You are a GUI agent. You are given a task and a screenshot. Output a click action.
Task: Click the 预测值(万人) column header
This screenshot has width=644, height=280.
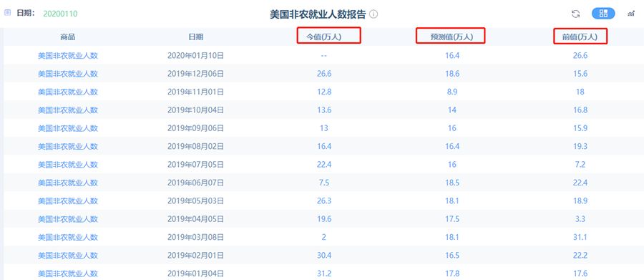(452, 37)
